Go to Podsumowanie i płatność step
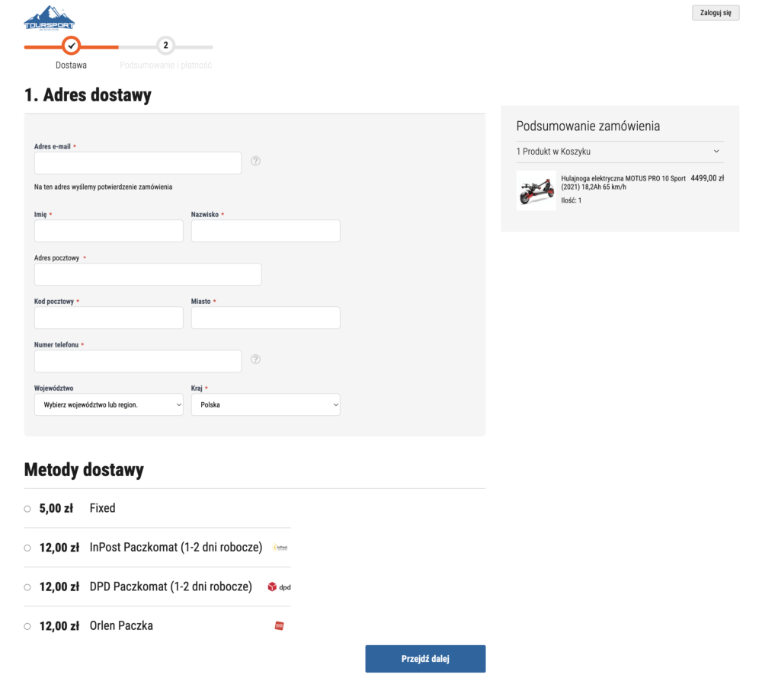Image resolution: width=762 pixels, height=700 pixels. tap(165, 66)
